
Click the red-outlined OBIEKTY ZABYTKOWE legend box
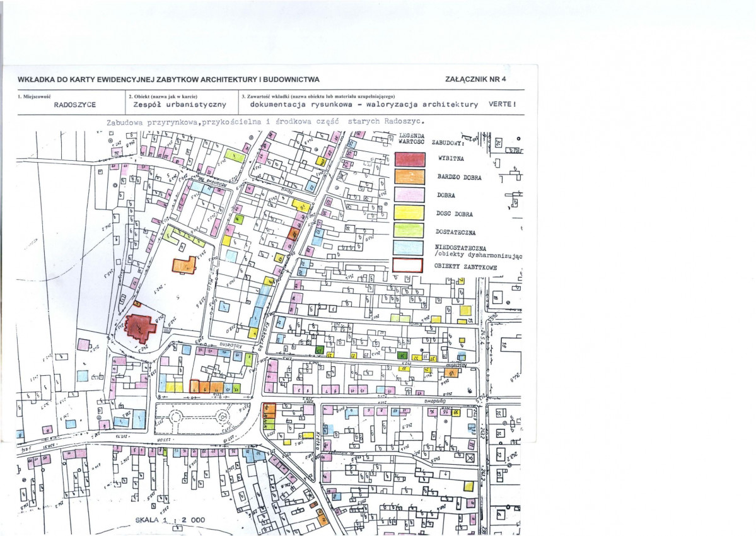tap(407, 265)
